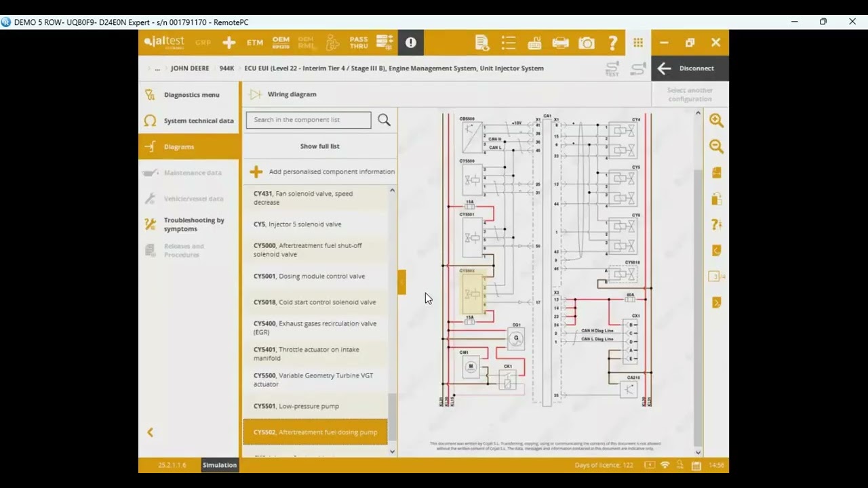The image size is (868, 488).
Task: Select CY431 Fan solenoid valve, speed decrease
Action: coord(315,198)
